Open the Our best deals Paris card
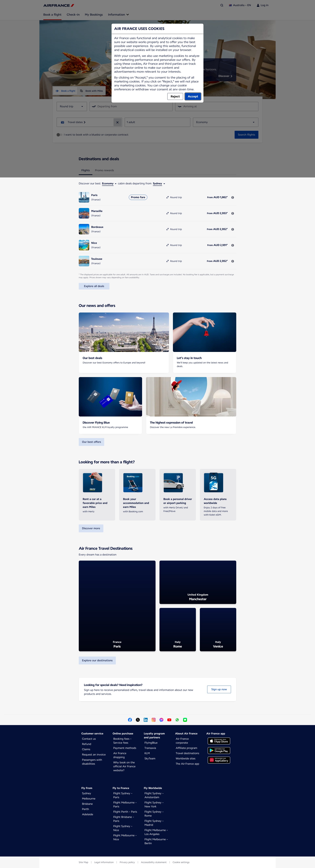315x868 pixels. [x=124, y=342]
